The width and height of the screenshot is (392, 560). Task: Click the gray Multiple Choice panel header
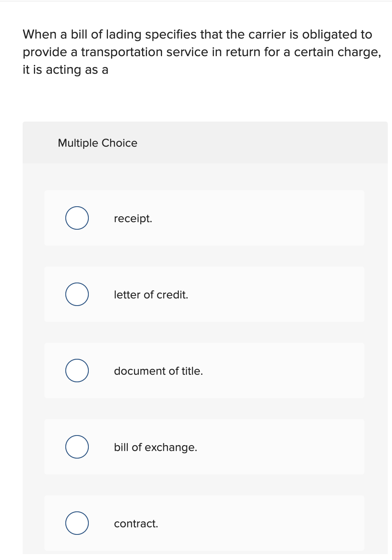251,143
